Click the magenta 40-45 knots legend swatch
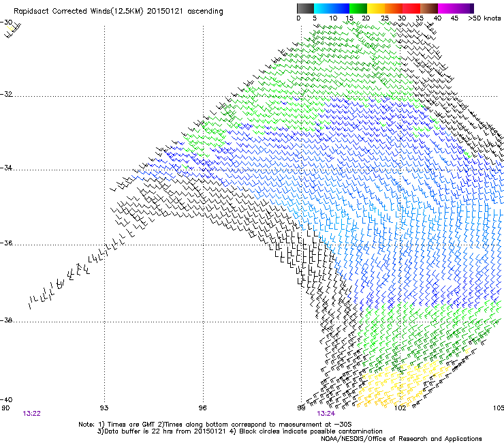The image size is (504, 443). [x=447, y=8]
